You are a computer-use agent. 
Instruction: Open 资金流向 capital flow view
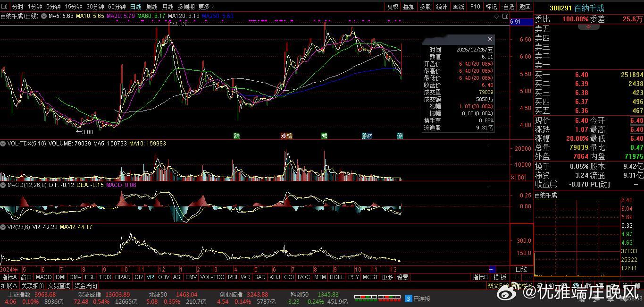pos(85,286)
